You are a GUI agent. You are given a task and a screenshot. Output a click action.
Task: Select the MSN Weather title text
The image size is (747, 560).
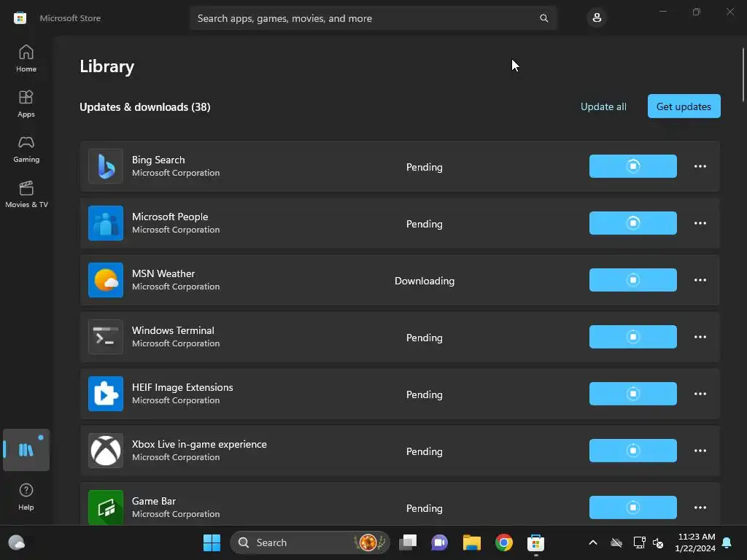point(163,274)
